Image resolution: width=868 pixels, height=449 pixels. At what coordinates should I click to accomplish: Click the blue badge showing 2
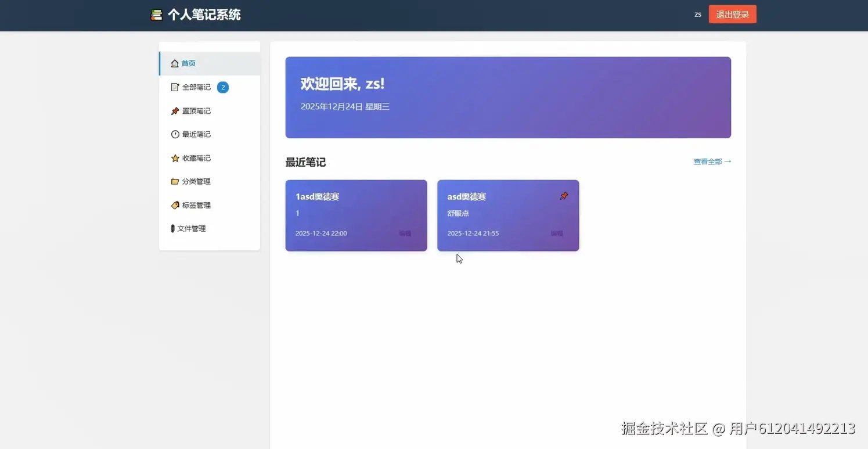tap(222, 87)
